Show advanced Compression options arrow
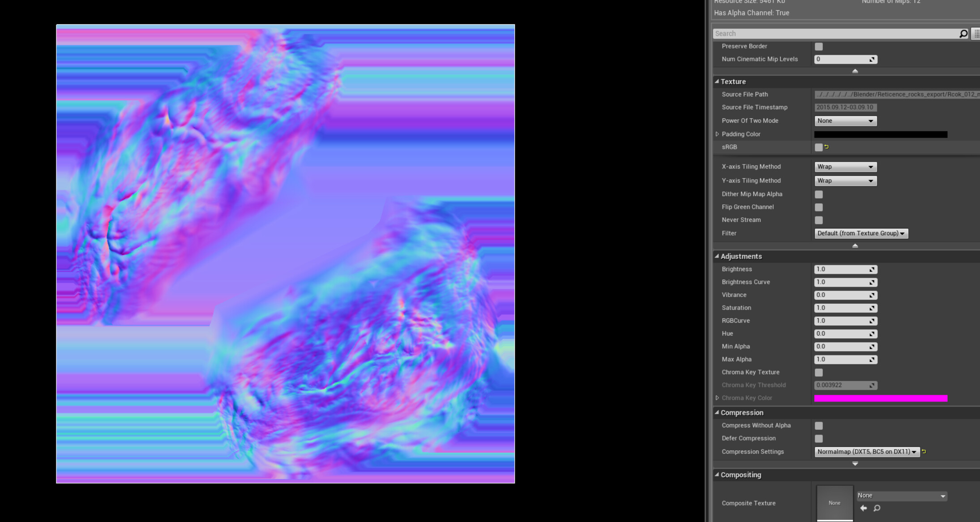This screenshot has width=980, height=522. [x=855, y=464]
